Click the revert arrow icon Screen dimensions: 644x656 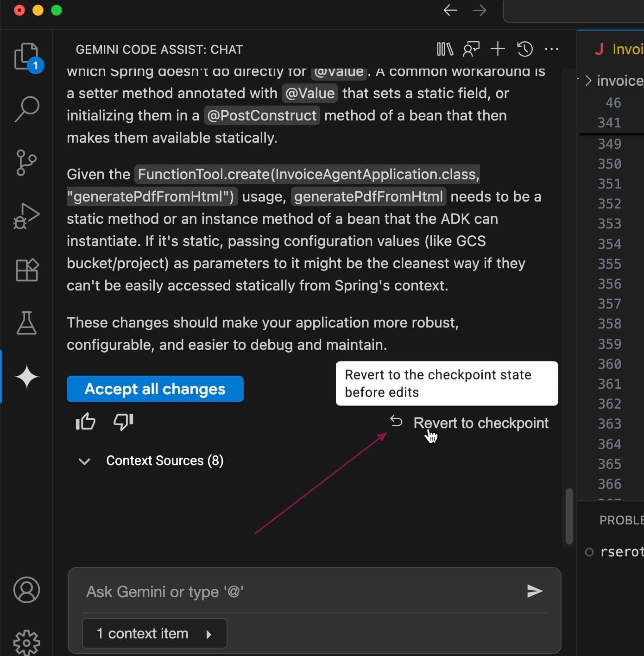click(396, 421)
